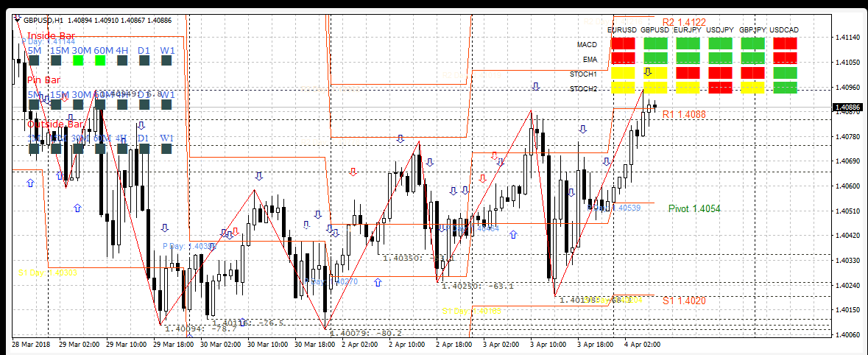Click the Pin Bar 4H indicator square
This screenshot has width=868, height=355.
click(x=122, y=104)
